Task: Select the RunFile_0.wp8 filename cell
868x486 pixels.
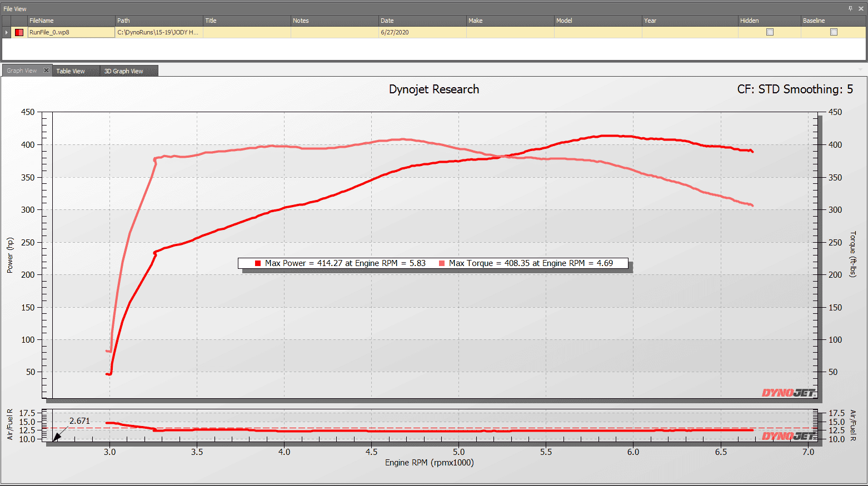Action: (x=71, y=32)
